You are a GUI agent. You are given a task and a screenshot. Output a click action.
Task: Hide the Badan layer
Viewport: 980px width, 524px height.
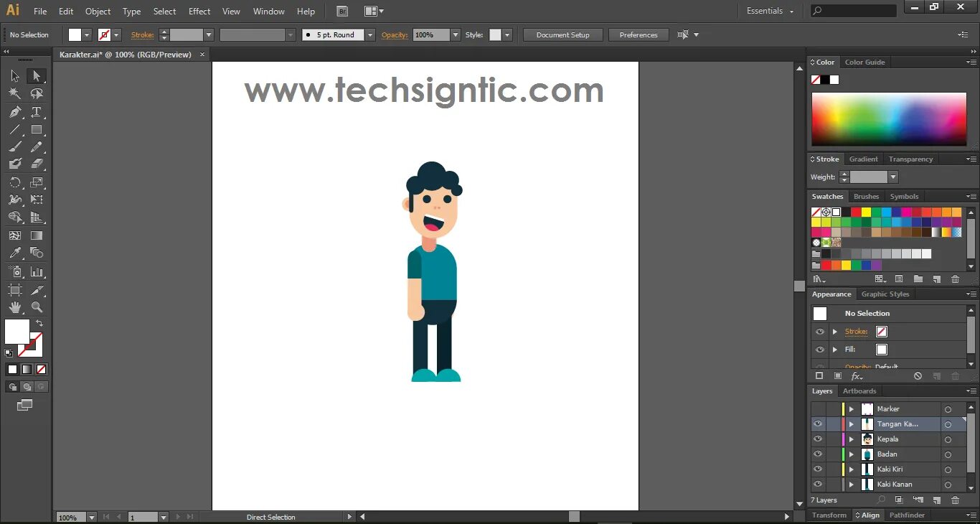(818, 454)
